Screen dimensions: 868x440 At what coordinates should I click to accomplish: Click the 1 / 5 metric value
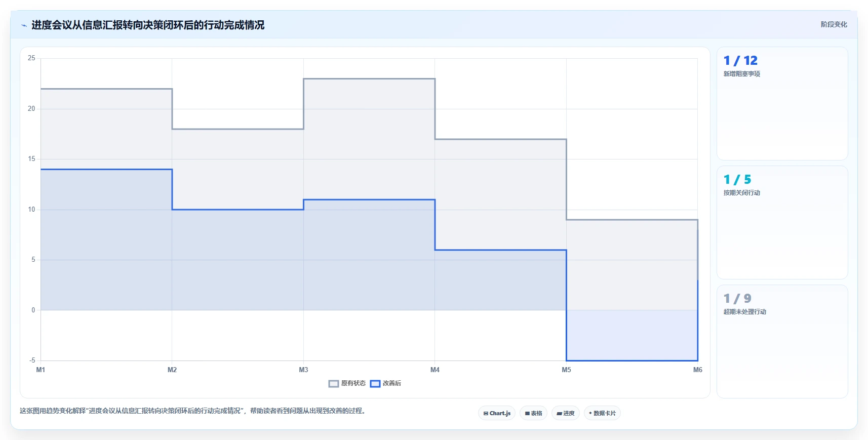[x=737, y=180]
